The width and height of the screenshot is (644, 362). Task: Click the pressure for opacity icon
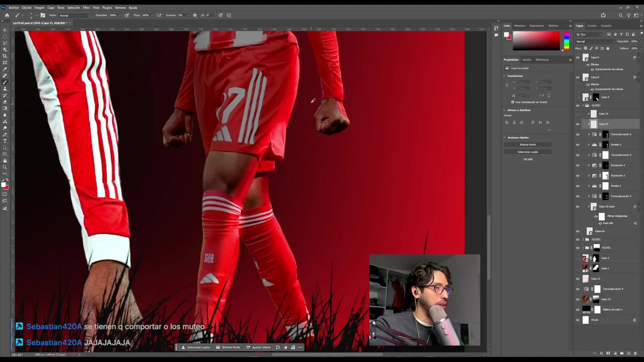tap(127, 15)
